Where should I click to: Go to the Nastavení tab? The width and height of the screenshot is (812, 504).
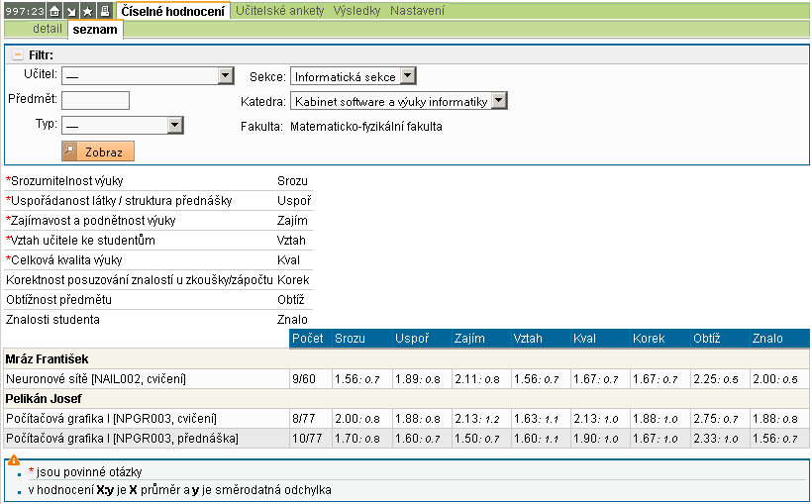[x=417, y=11]
